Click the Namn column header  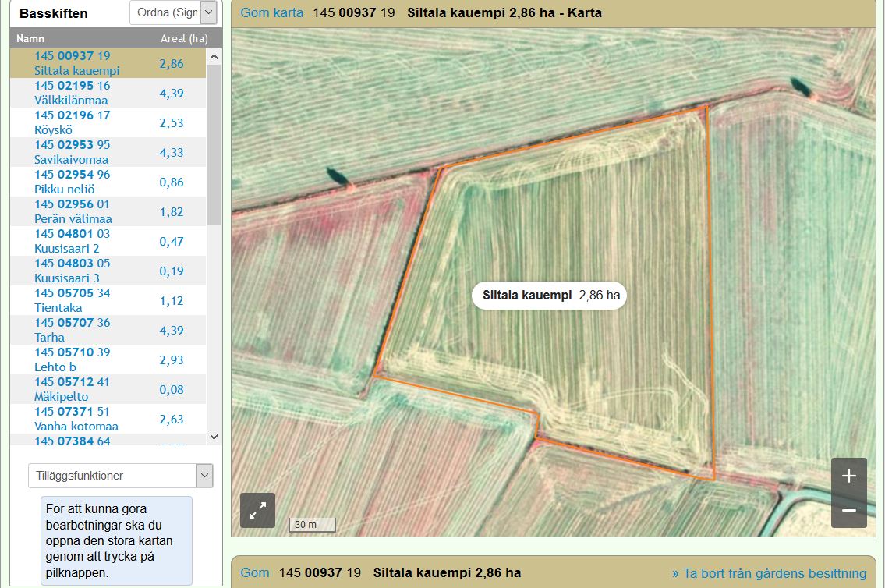[x=30, y=38]
